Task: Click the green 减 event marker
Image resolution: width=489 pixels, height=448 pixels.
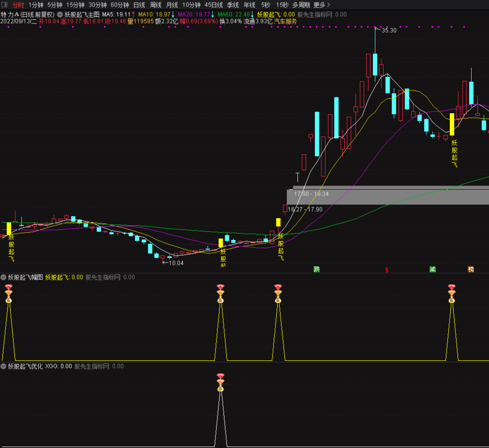Action: pos(432,269)
